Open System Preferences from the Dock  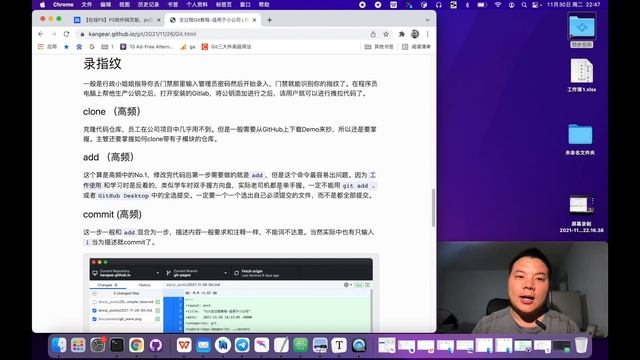point(98,345)
